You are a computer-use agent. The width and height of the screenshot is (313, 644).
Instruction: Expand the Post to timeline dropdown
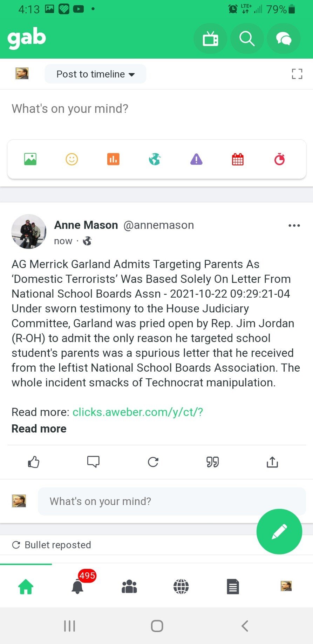(x=95, y=74)
